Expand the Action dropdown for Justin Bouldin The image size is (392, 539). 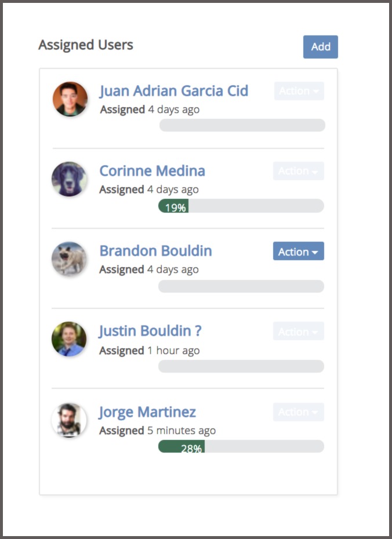pos(299,332)
